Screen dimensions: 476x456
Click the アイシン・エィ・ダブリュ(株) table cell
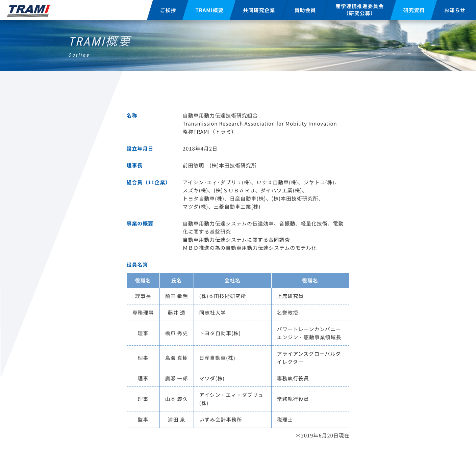tap(232, 399)
